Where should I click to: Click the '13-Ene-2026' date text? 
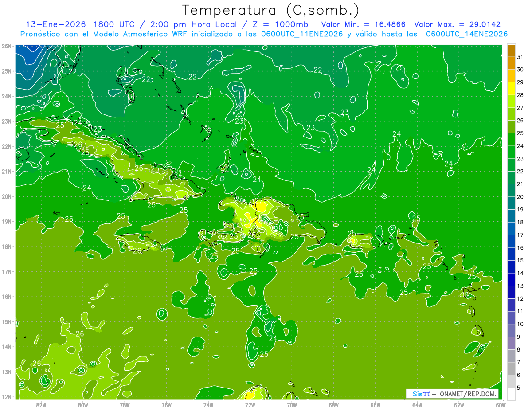tap(55, 24)
